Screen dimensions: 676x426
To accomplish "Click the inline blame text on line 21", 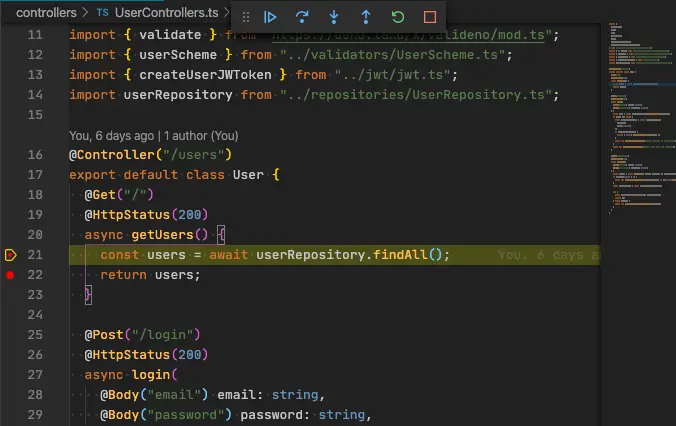I will click(548, 255).
